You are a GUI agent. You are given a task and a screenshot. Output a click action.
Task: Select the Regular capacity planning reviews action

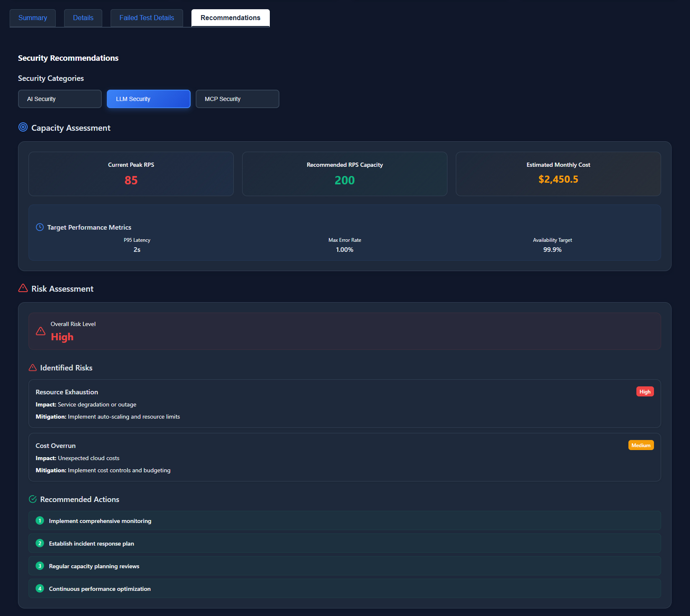94,566
